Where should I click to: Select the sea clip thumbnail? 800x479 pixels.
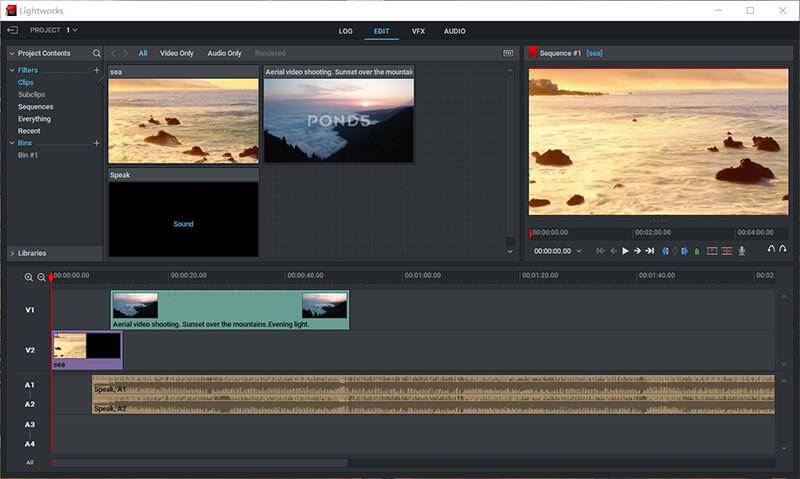click(183, 120)
